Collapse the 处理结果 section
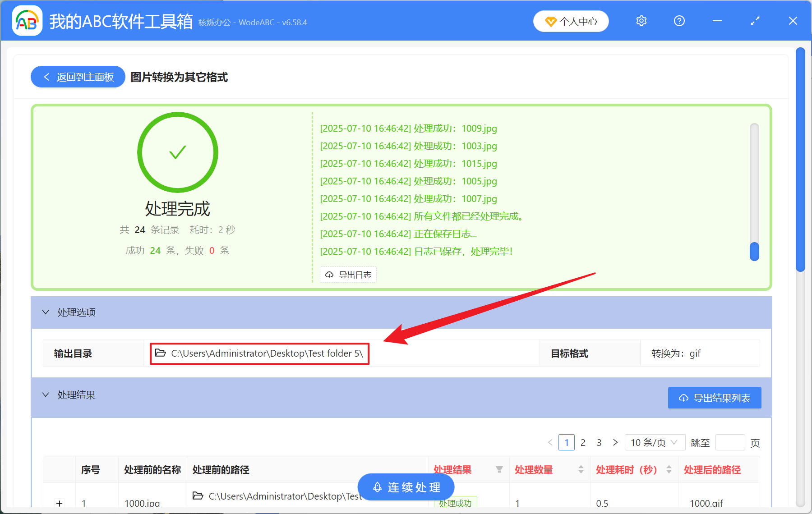The image size is (812, 514). [x=46, y=395]
